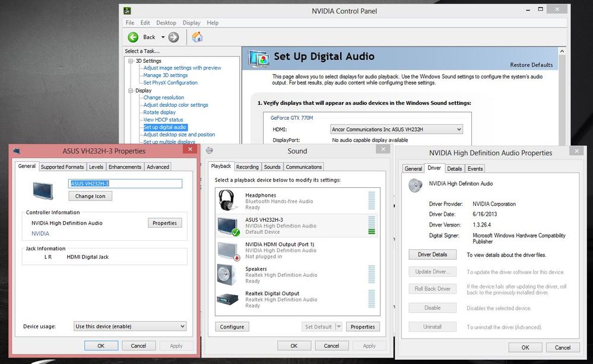Click NVIDIA Control Panel scrollbar up arrow
Image resolution: width=593 pixels, height=364 pixels.
click(x=562, y=51)
